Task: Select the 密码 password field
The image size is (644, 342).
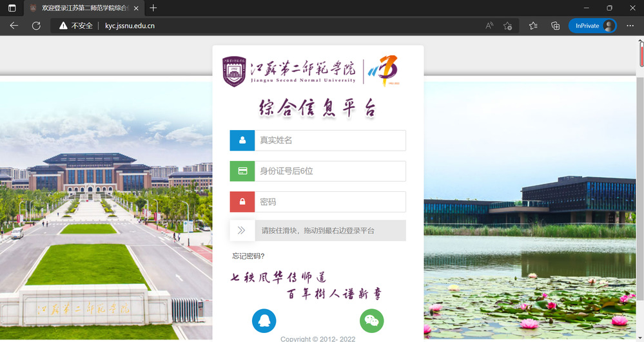Action: pos(329,202)
